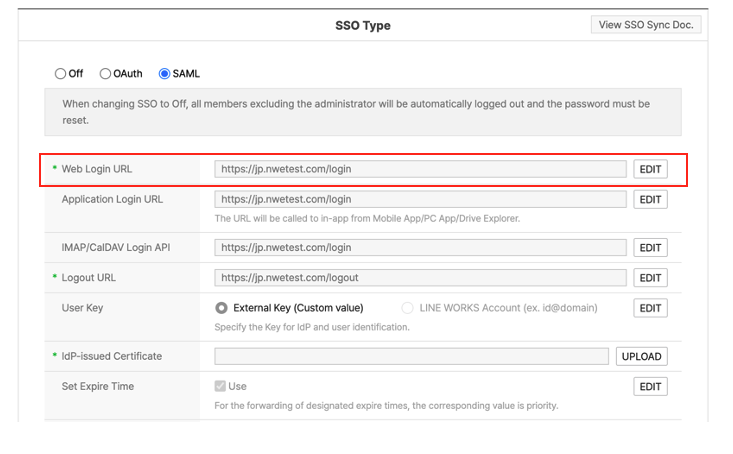The width and height of the screenshot is (733, 454).
Task: Edit the Set Expire Time setting
Action: click(650, 386)
